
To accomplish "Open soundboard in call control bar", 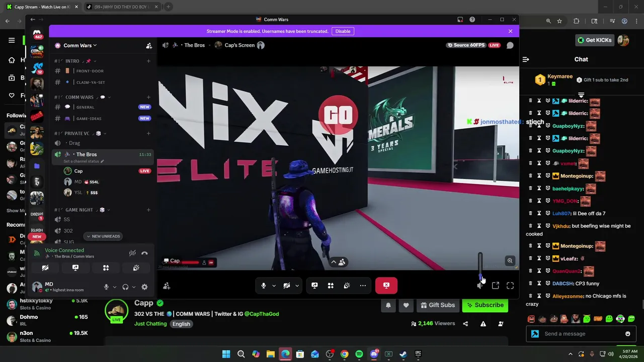I will 347,286.
